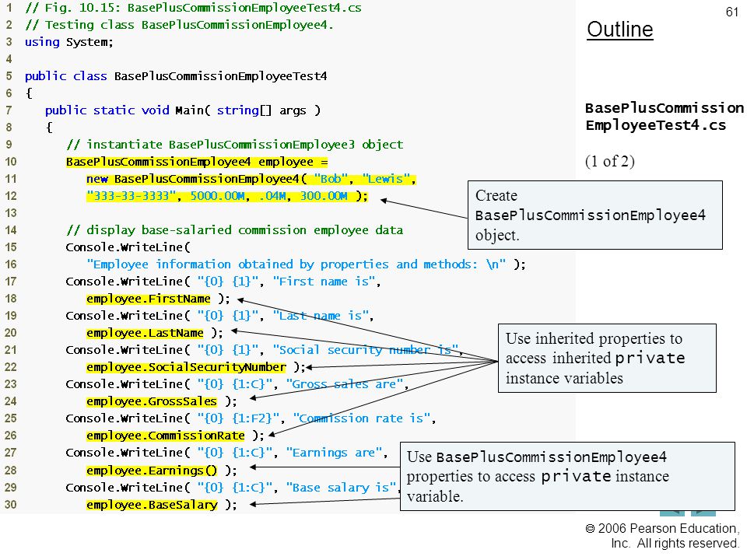Click highlighted 'BasePlusCommissionEmployee4 employee =' on line 10
Viewport: 747px width, 560px height.
point(197,162)
